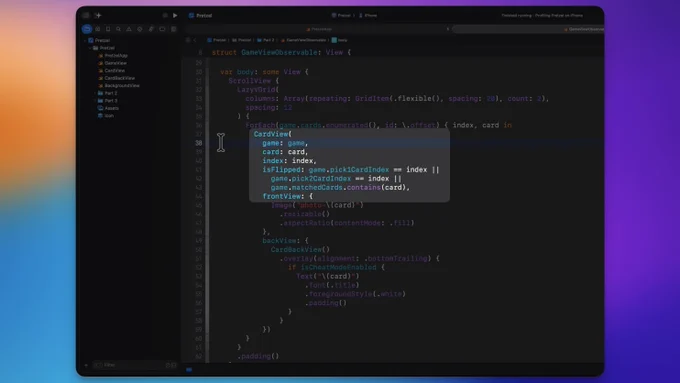Open the Issue navigator warning triangle

click(129, 29)
